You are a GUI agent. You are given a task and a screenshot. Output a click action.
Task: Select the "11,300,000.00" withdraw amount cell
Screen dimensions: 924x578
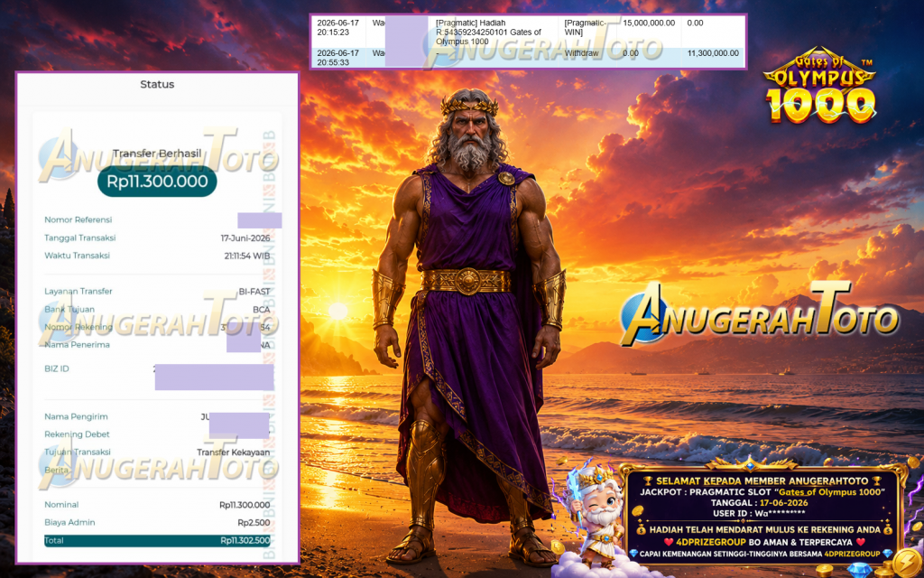click(x=713, y=53)
